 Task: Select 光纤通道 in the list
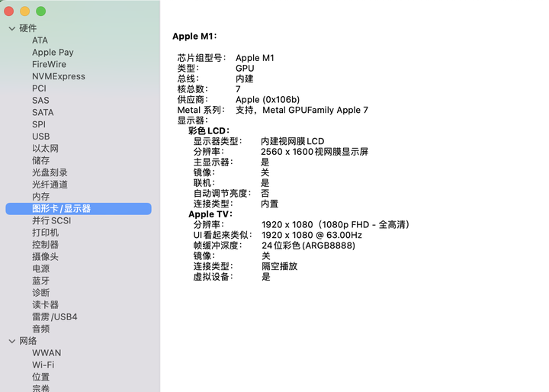coord(50,185)
